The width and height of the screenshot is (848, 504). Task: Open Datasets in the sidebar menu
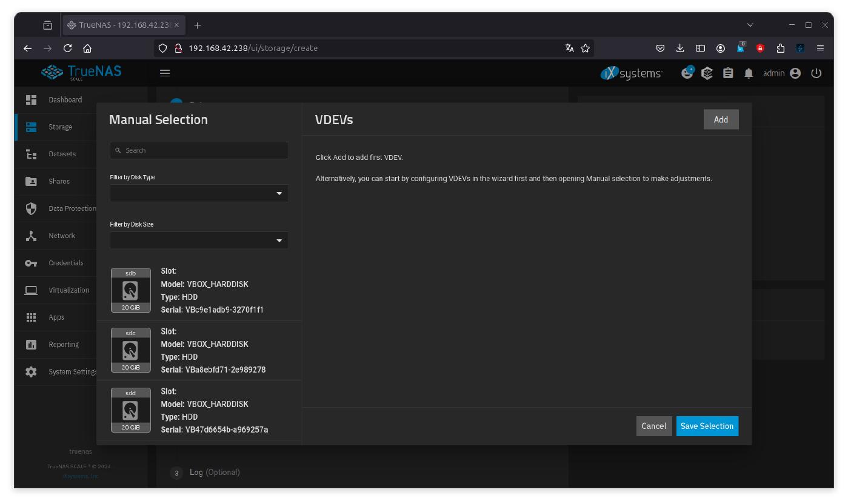point(62,154)
